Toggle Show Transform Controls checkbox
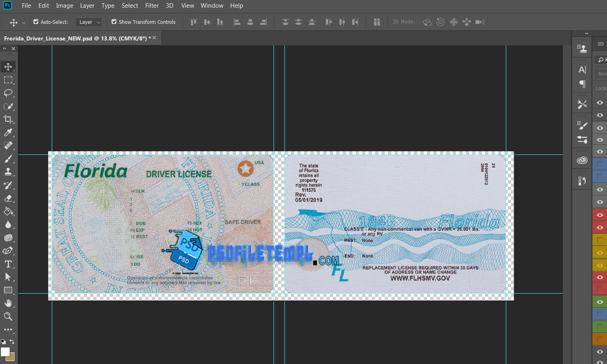 click(x=114, y=22)
